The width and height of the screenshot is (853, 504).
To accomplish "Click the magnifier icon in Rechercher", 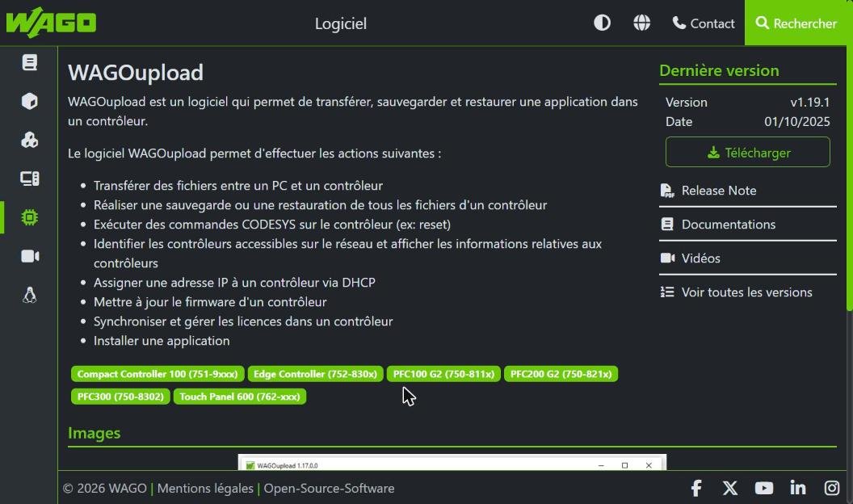I will click(763, 23).
